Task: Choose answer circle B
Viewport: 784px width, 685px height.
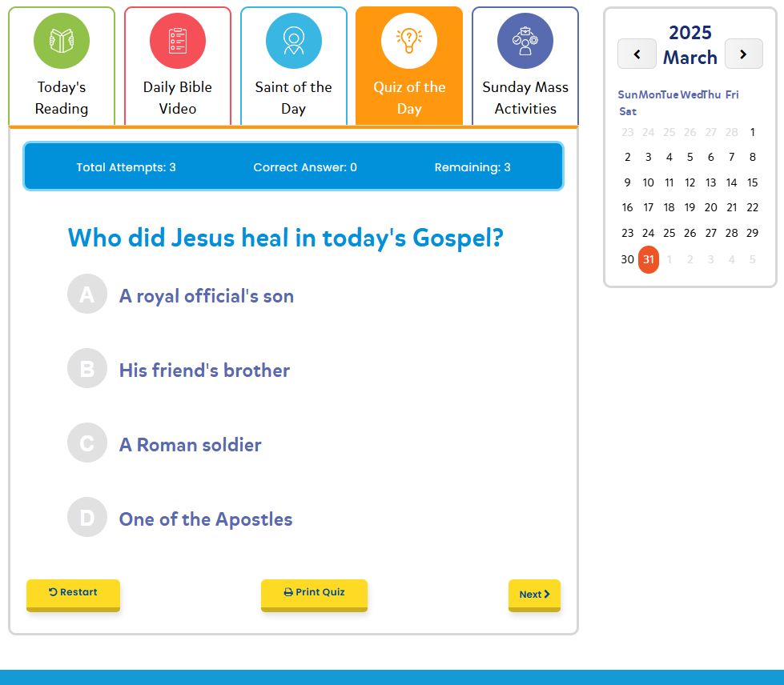Action: pyautogui.click(x=87, y=368)
